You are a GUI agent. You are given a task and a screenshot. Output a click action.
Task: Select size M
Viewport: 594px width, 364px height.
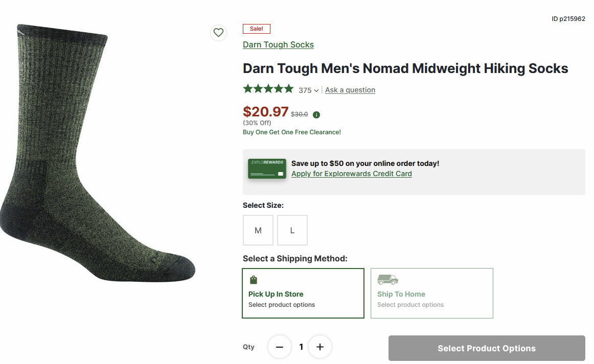pyautogui.click(x=258, y=230)
